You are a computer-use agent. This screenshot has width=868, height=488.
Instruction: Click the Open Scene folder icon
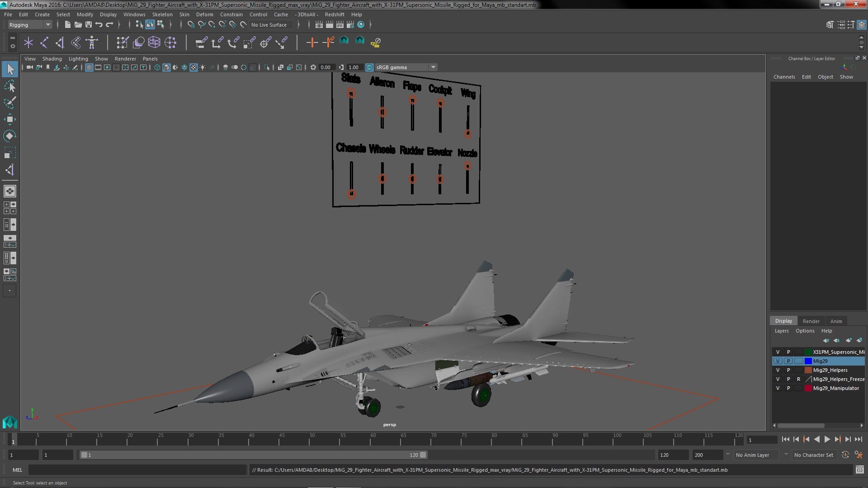pyautogui.click(x=78, y=25)
